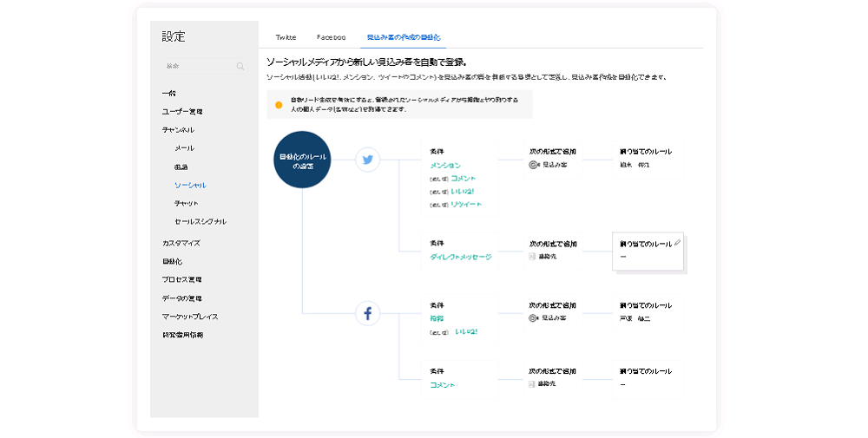
Task: Click the assignee name in Twitter mention rule
Action: tap(635, 166)
